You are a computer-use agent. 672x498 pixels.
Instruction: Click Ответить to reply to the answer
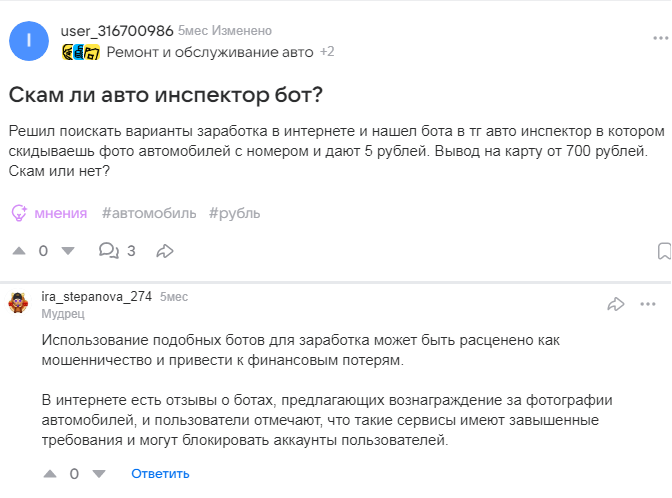pos(160,473)
